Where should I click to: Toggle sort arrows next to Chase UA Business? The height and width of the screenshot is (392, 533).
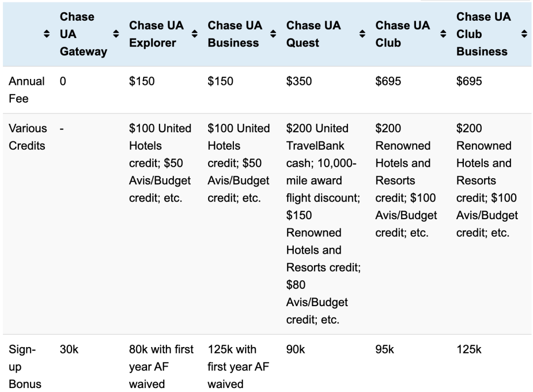(273, 34)
